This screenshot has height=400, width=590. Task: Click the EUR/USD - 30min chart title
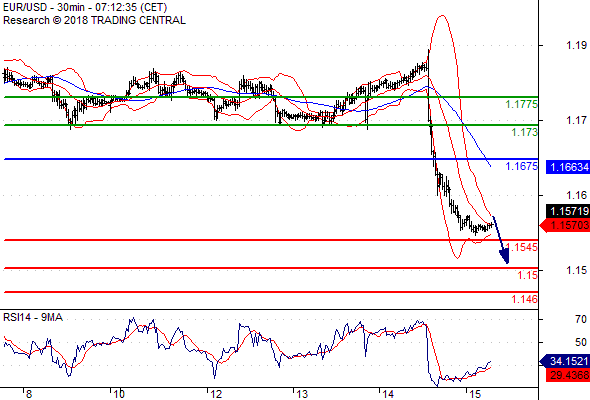coord(85,7)
